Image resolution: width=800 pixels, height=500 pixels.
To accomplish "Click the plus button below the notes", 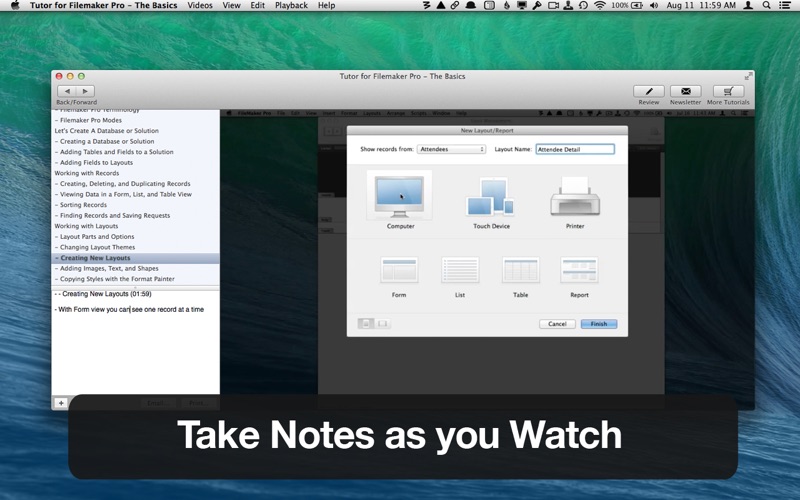I will pyautogui.click(x=61, y=403).
